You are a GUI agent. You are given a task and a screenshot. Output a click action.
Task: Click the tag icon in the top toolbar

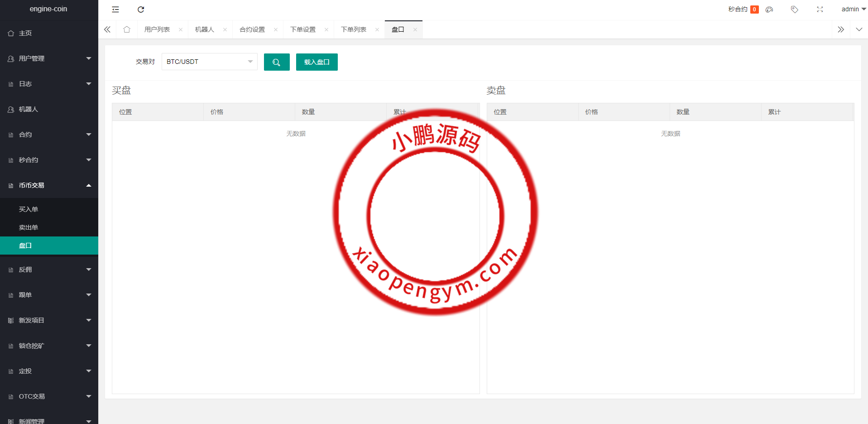(x=794, y=9)
